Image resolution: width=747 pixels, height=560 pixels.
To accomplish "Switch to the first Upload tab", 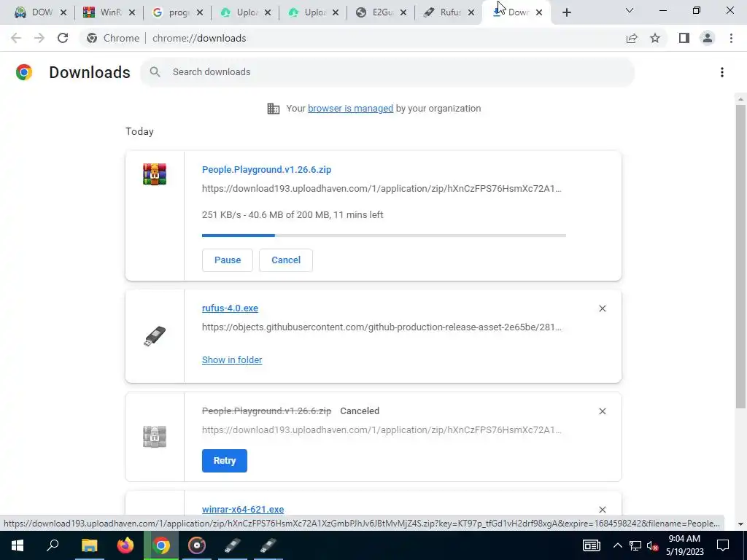I will pyautogui.click(x=245, y=12).
